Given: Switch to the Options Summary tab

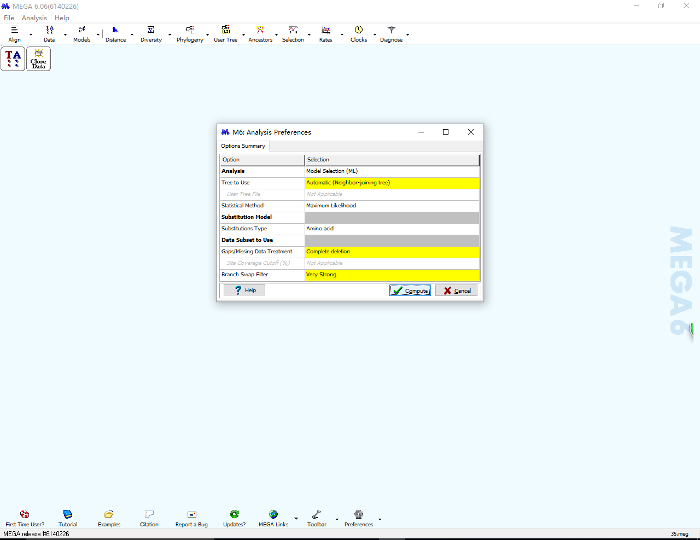Looking at the screenshot, I should coord(243,146).
